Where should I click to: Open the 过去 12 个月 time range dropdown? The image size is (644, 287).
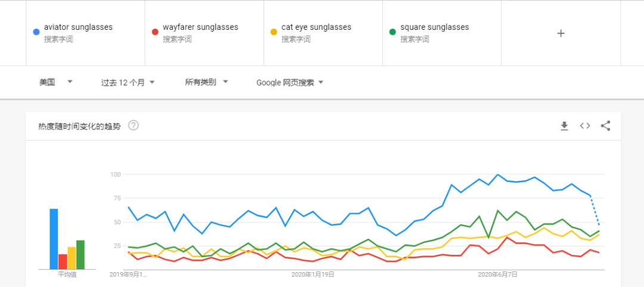click(128, 82)
